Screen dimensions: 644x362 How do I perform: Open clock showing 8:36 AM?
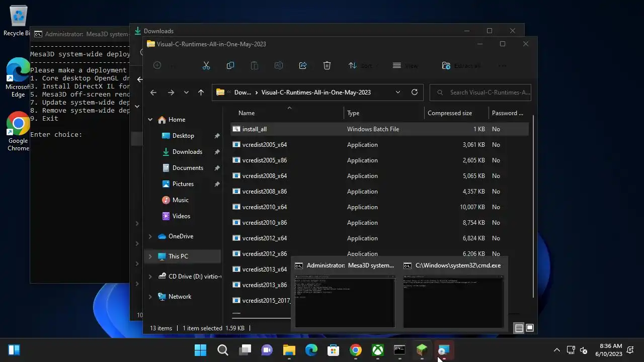pos(608,350)
